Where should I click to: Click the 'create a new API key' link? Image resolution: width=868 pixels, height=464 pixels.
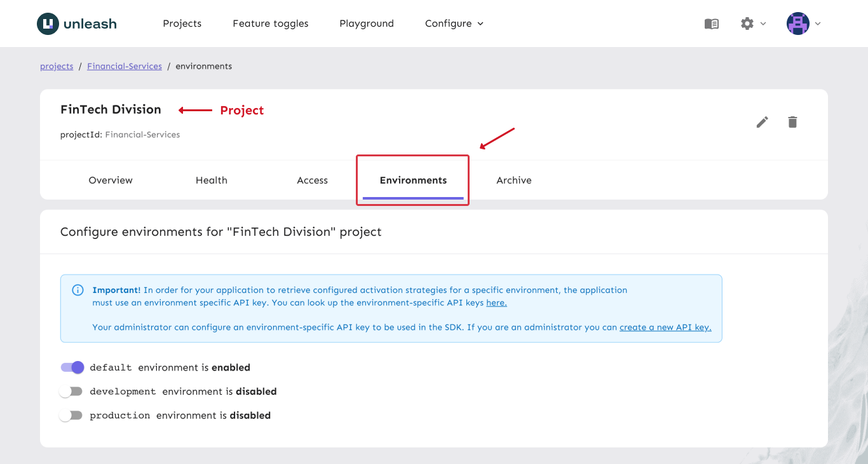[665, 327]
